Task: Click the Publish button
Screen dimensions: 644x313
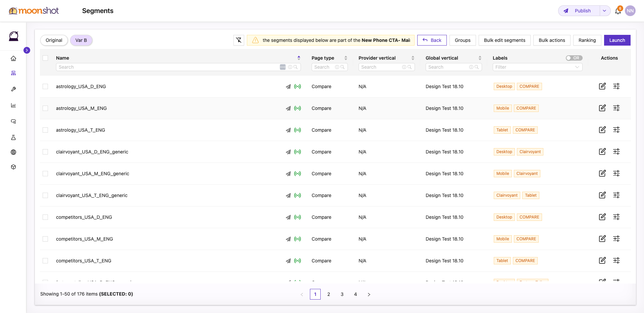Action: click(579, 11)
